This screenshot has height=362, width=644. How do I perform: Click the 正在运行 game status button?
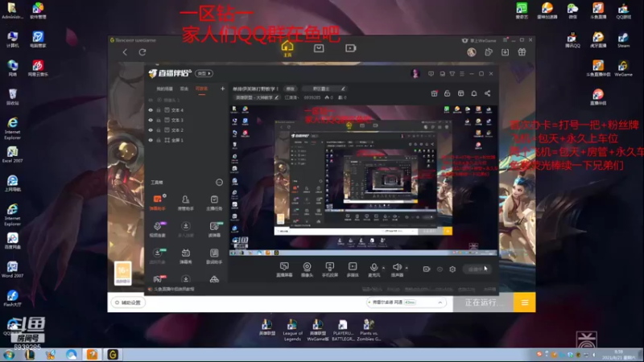pos(484,302)
